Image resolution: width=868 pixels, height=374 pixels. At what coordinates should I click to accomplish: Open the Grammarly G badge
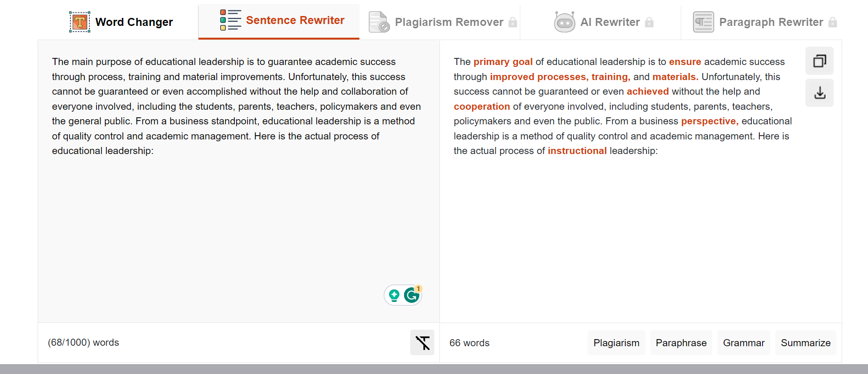(412, 295)
